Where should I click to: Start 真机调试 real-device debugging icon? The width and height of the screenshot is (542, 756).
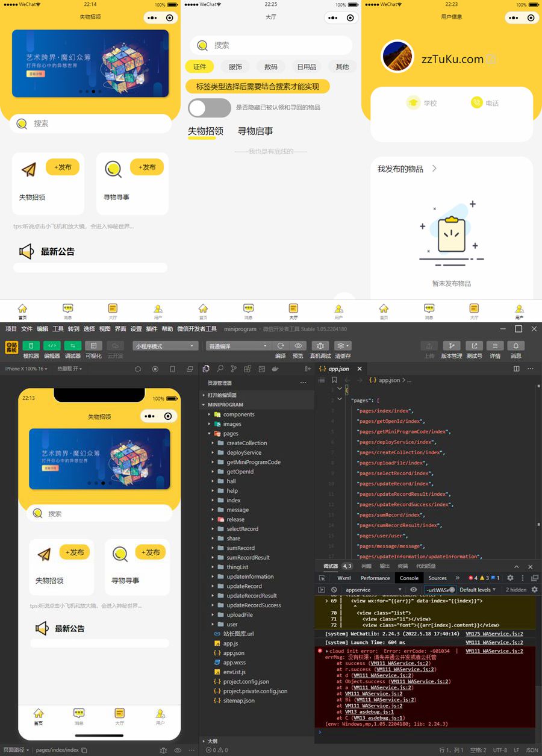pyautogui.click(x=320, y=346)
